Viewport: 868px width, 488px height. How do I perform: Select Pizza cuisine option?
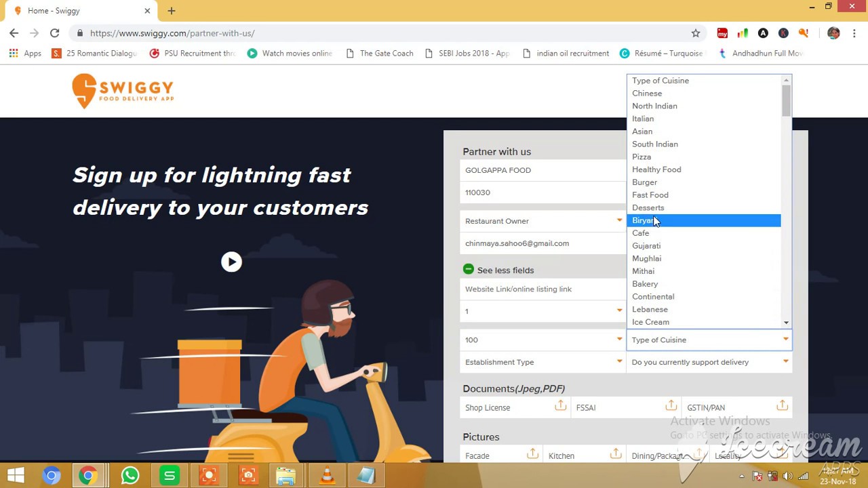[x=704, y=157]
